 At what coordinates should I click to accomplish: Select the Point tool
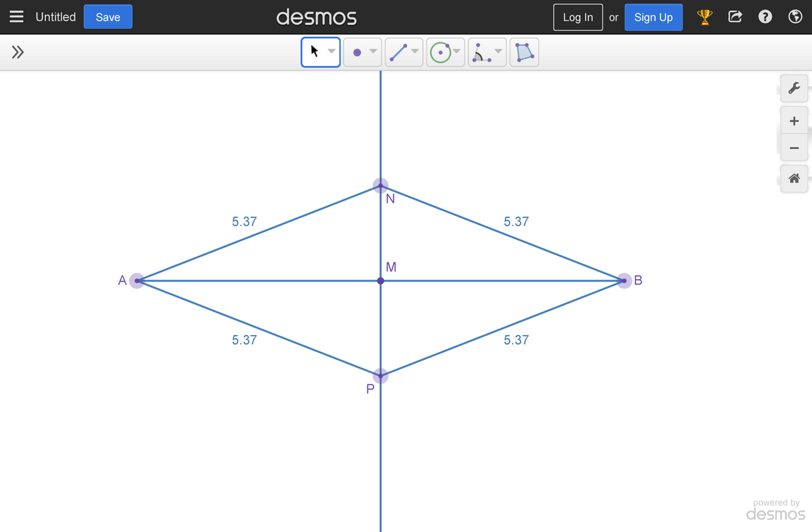point(358,51)
